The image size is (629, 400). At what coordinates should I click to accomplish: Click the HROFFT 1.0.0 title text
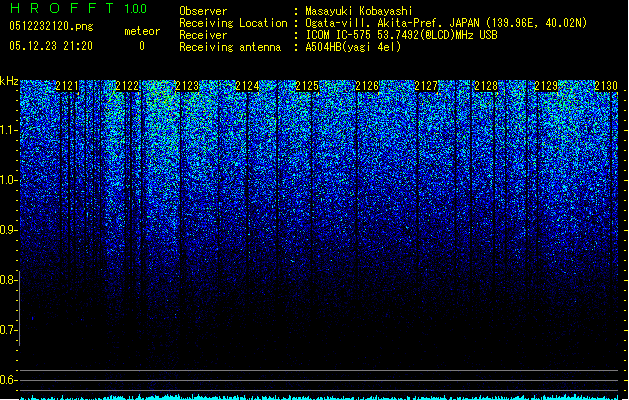pyautogui.click(x=79, y=8)
